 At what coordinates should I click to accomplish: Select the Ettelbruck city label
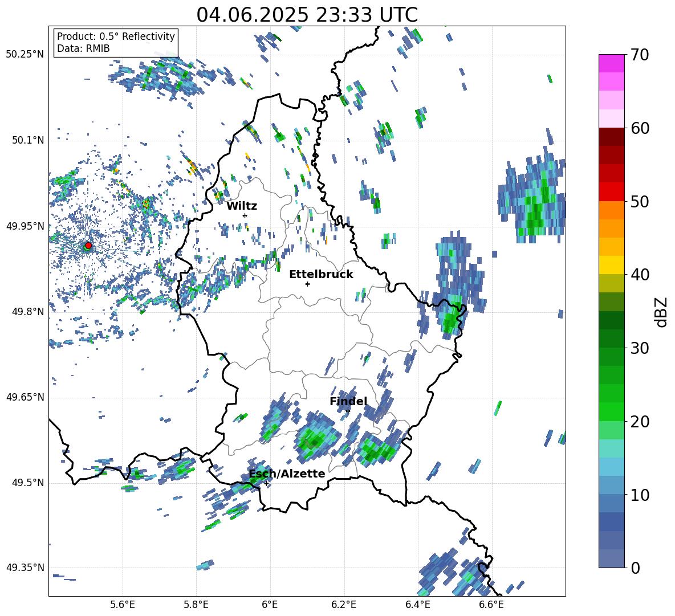(x=321, y=275)
